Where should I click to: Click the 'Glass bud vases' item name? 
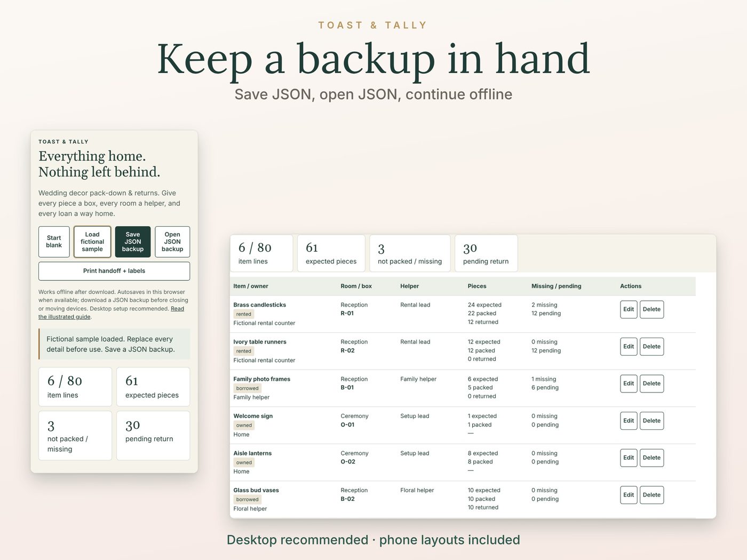coord(256,490)
